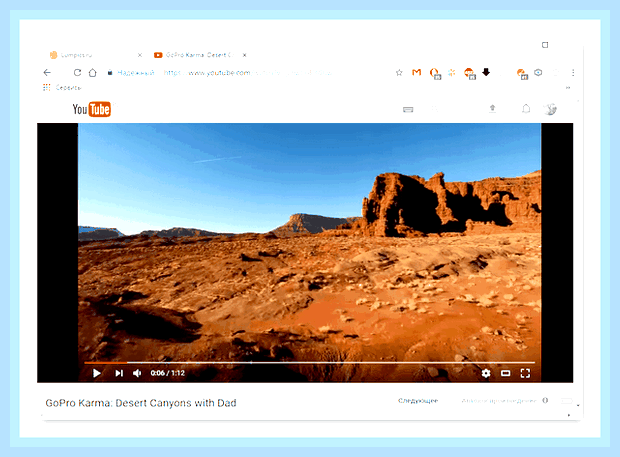Open the YouTube account avatar
The height and width of the screenshot is (457, 620).
click(x=550, y=109)
